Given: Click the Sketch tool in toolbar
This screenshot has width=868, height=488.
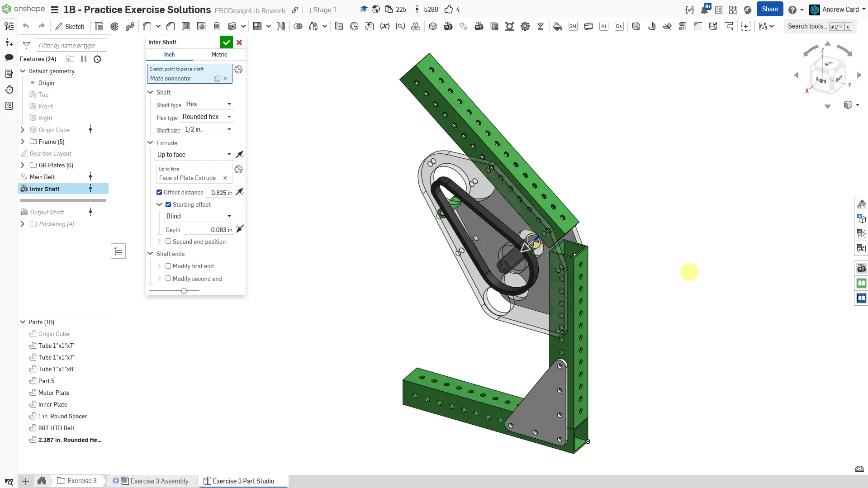Looking at the screenshot, I should 70,27.
